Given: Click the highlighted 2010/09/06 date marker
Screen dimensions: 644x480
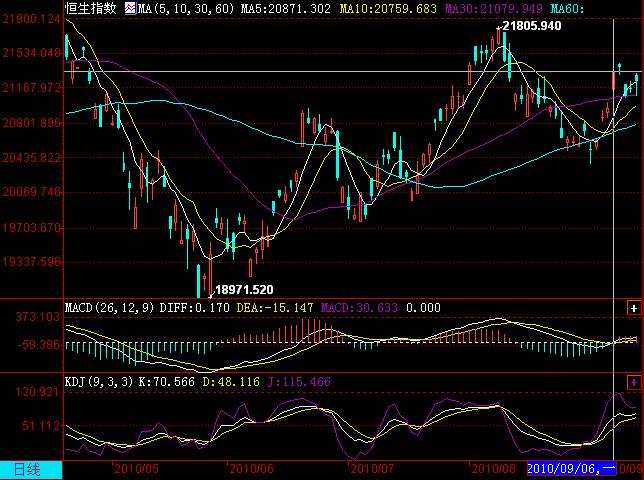Looking at the screenshot, I should coord(571,469).
